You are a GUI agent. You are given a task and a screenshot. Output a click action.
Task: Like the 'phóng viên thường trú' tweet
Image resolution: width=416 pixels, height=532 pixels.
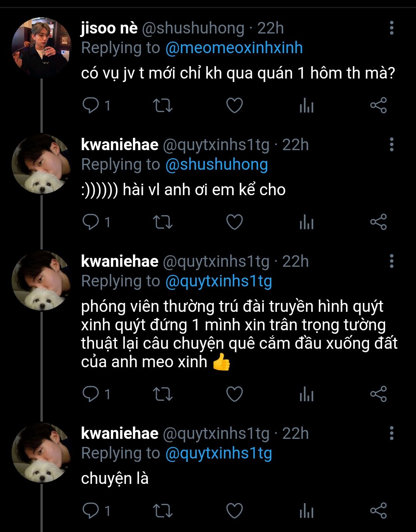coord(234,394)
